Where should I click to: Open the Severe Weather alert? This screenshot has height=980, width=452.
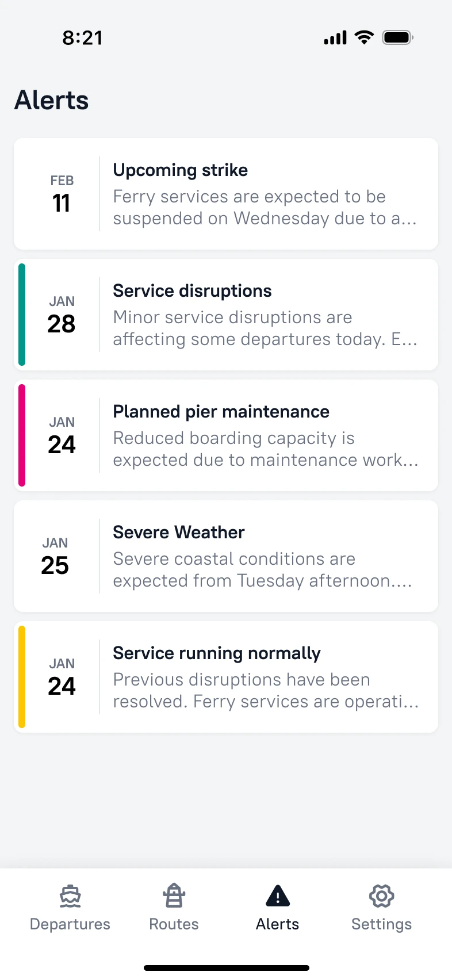click(226, 556)
